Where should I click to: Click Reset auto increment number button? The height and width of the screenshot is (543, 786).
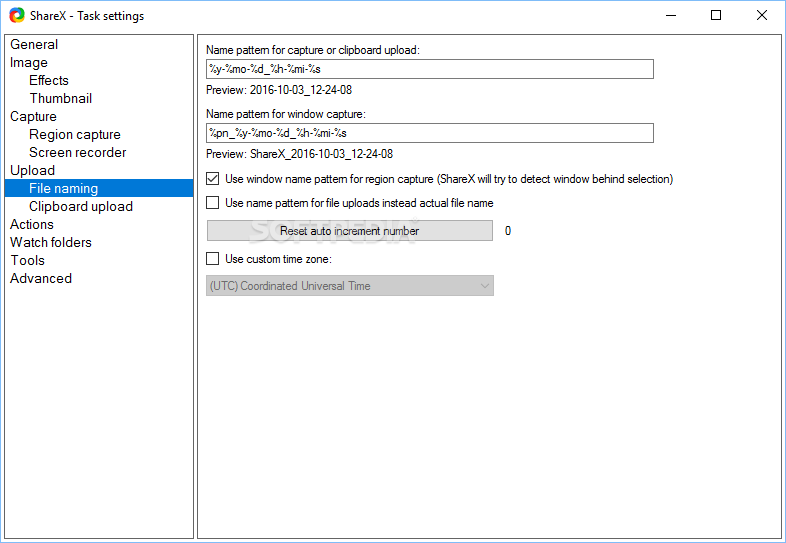tap(350, 231)
